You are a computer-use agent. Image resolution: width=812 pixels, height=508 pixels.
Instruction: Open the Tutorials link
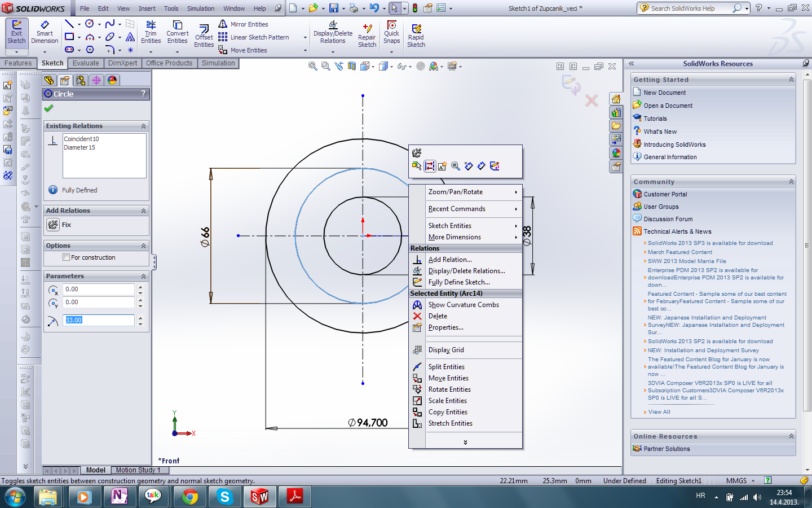click(x=655, y=119)
